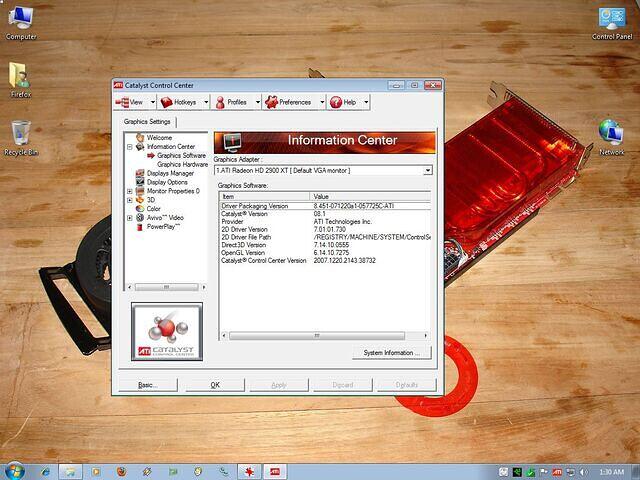The width and height of the screenshot is (640, 480).
Task: Open the Graphics Adapter dropdown
Action: point(428,170)
